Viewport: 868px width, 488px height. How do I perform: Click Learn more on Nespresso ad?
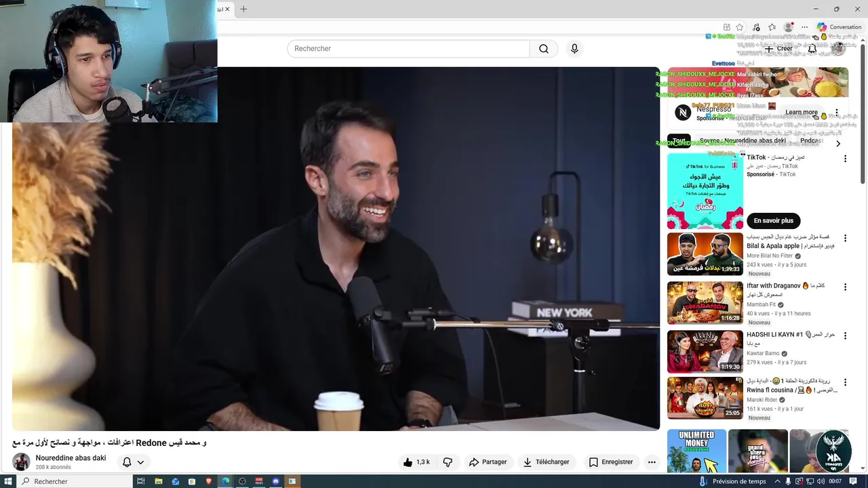coord(802,113)
